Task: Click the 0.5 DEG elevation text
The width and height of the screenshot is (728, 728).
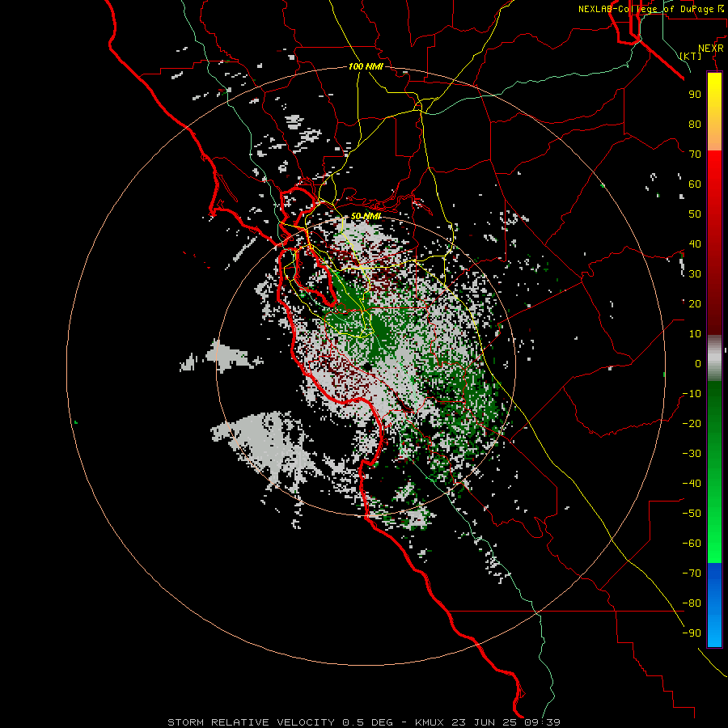Action: [x=368, y=722]
